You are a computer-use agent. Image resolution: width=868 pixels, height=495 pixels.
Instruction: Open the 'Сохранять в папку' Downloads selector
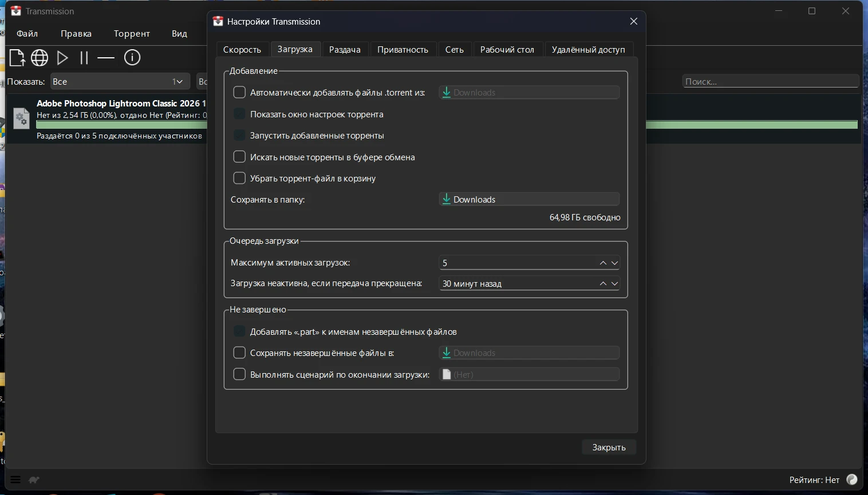(x=529, y=199)
